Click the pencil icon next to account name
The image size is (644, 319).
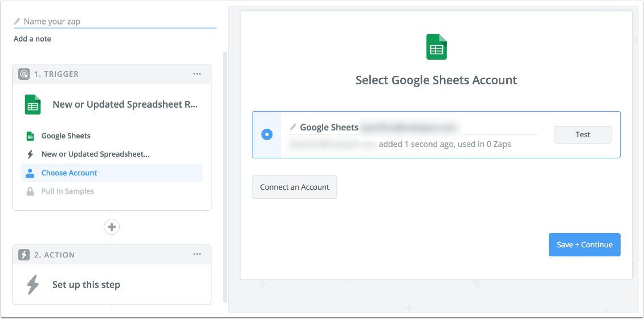[x=293, y=127]
